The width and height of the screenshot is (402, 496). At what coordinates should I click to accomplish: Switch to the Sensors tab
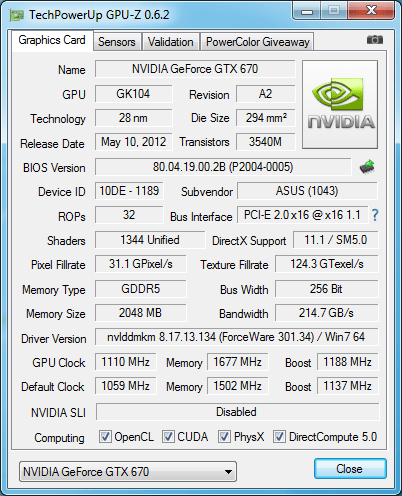point(117,42)
